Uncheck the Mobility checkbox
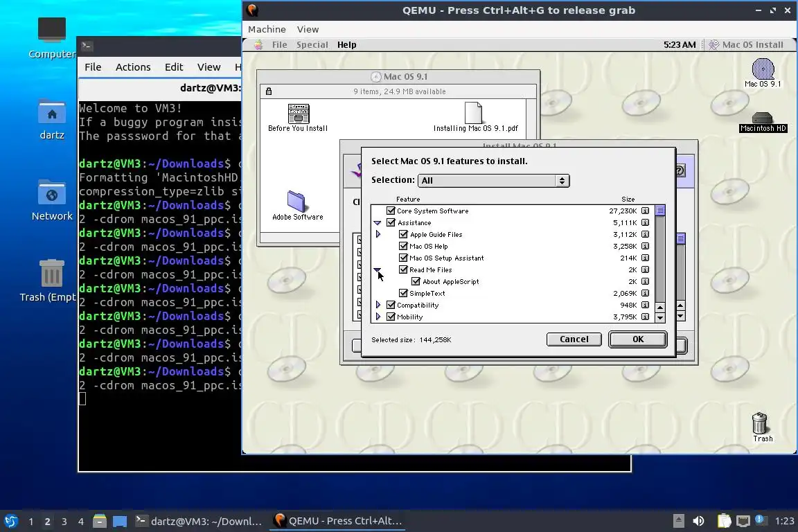 [x=391, y=316]
